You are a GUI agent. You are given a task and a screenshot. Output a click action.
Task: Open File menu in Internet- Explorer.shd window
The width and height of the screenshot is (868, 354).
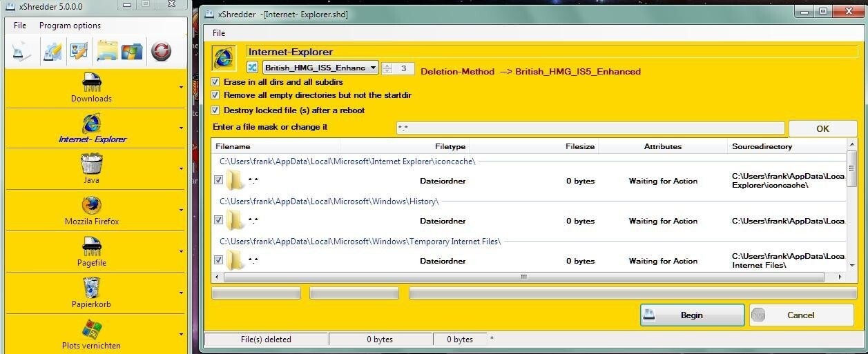(x=219, y=33)
